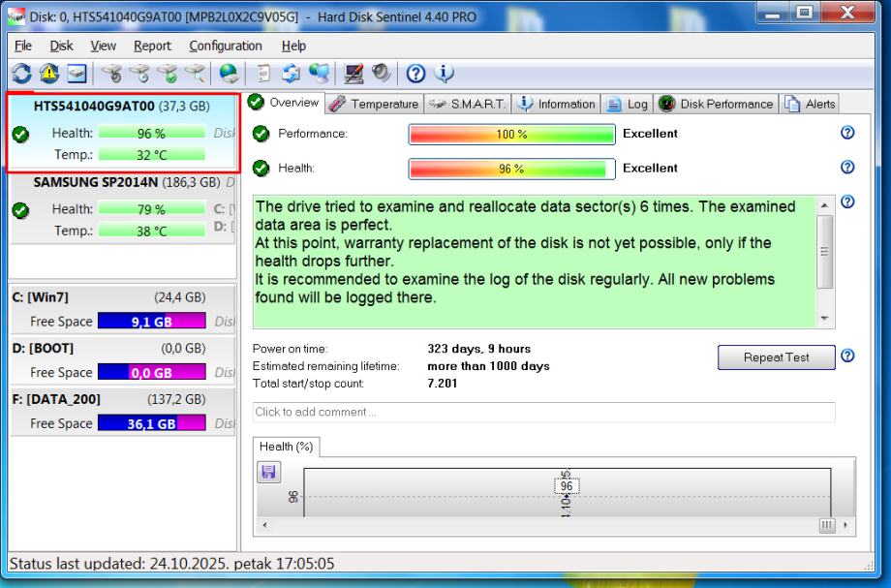Click the globe with disk toolbar icon
Viewport: 891px width, 588px height.
click(x=229, y=74)
